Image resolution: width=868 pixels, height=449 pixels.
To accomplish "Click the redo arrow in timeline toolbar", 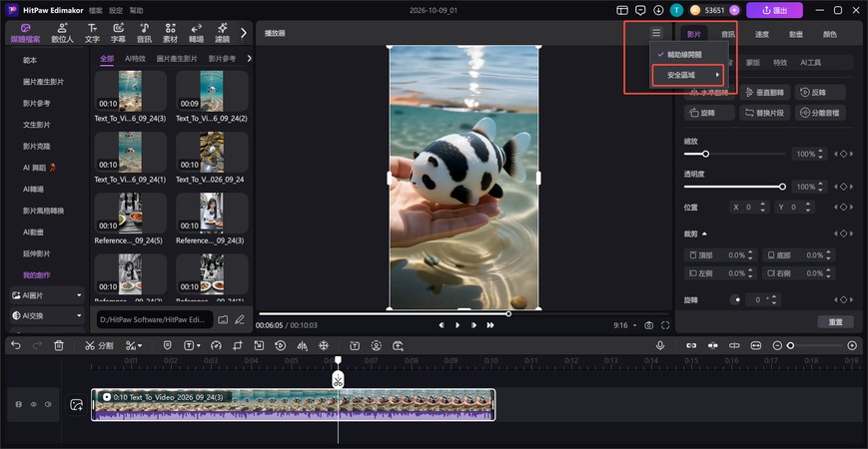I will (37, 345).
